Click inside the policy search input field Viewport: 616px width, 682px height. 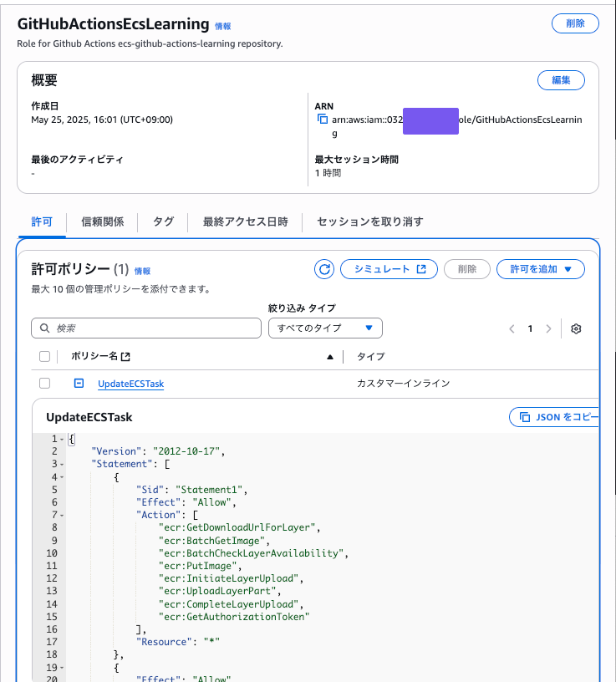150,328
